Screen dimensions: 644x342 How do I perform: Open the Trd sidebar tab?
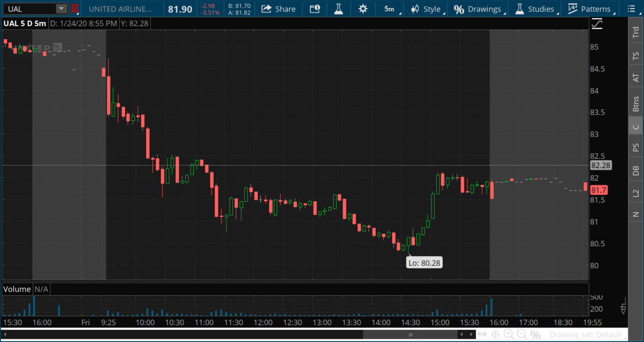tap(636, 32)
